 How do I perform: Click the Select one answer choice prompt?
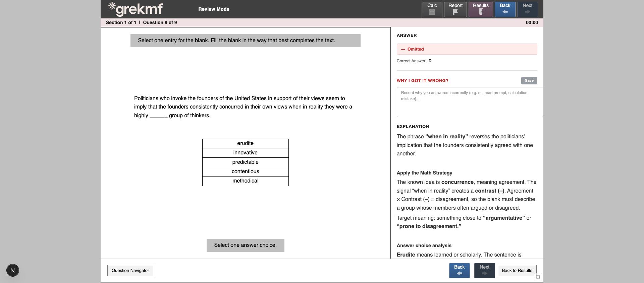(245, 245)
